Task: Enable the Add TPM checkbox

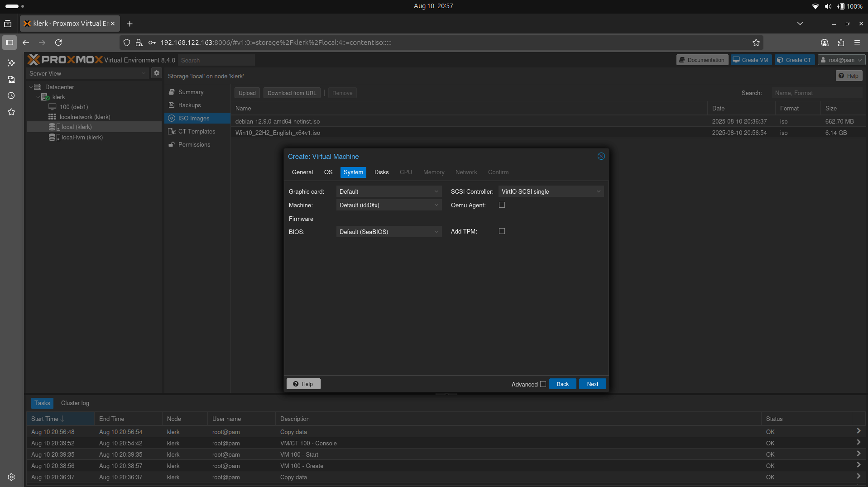Action: point(502,231)
